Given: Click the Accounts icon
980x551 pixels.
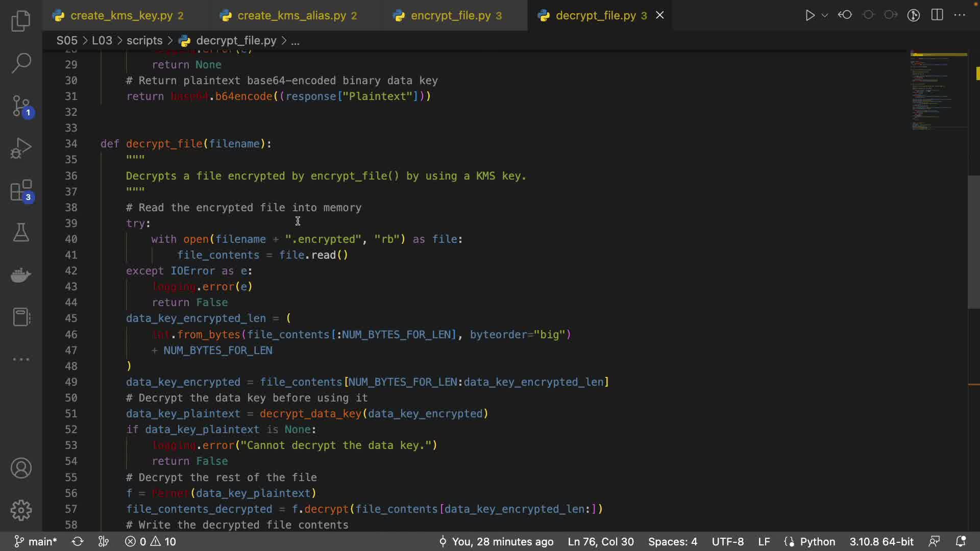Looking at the screenshot, I should pos(21,468).
